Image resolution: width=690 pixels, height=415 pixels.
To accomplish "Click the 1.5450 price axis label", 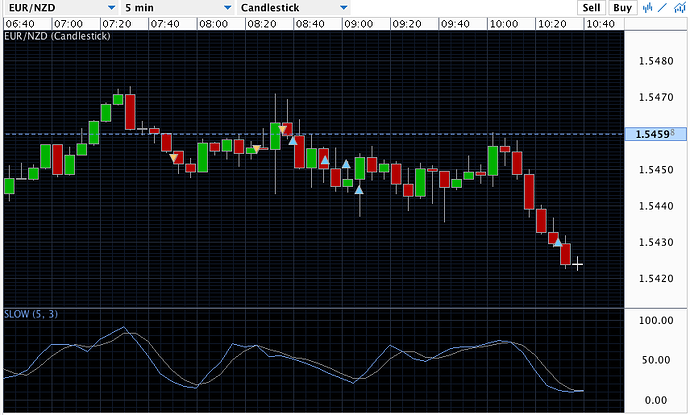I will tap(656, 169).
